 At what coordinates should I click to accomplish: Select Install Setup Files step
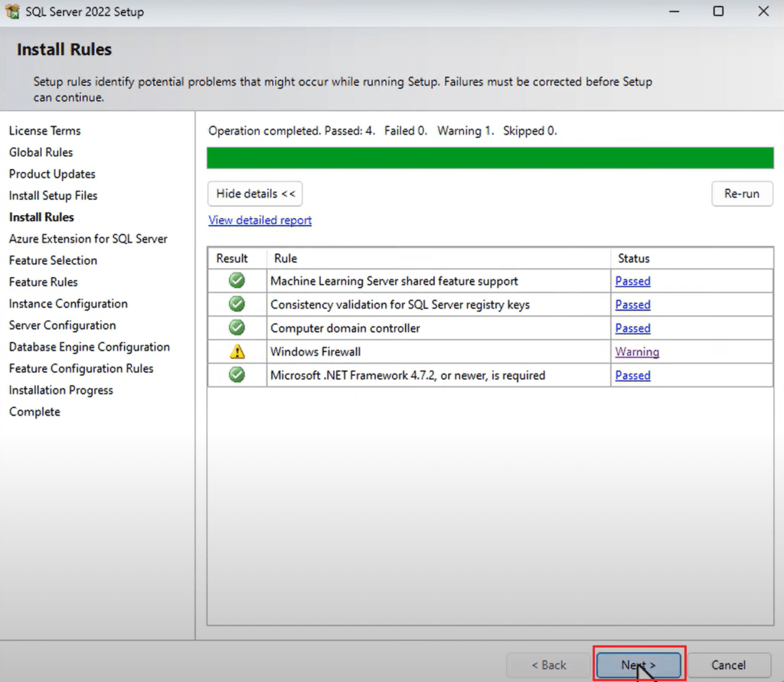coord(53,195)
